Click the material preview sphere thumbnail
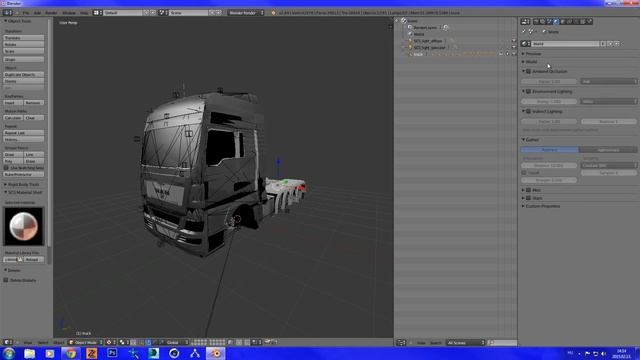 tap(23, 226)
